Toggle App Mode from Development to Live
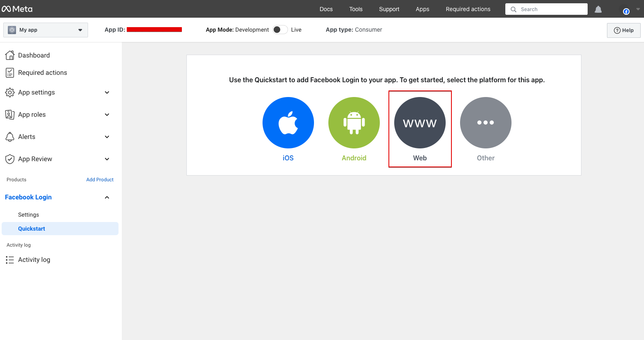The height and width of the screenshot is (340, 644). pos(280,30)
